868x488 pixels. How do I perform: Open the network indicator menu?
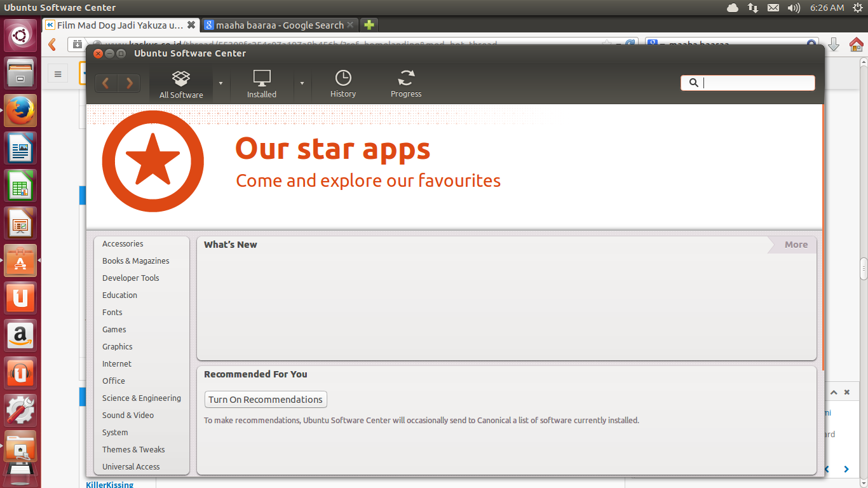(753, 8)
